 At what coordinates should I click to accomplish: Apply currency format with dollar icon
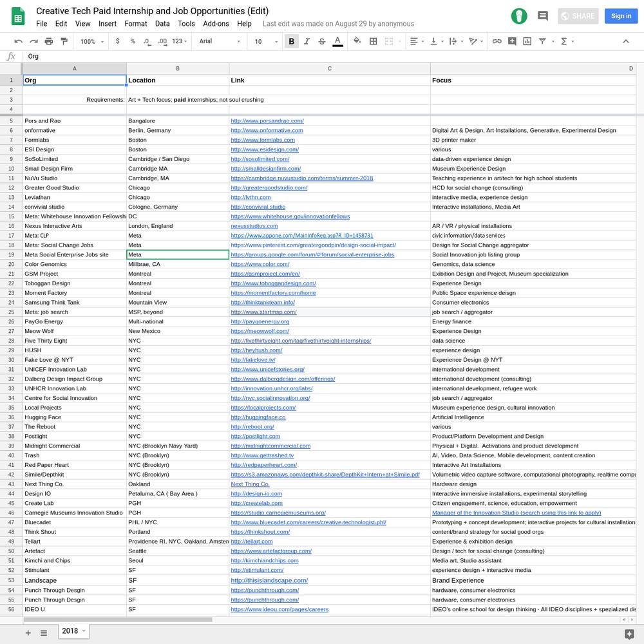pos(118,41)
